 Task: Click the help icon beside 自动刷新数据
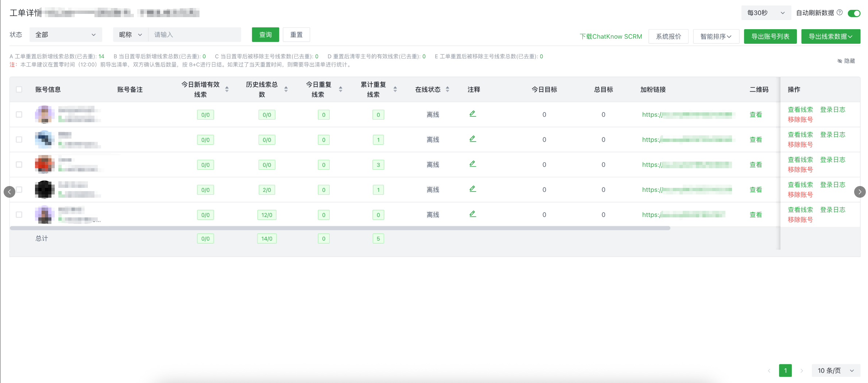[x=840, y=13]
